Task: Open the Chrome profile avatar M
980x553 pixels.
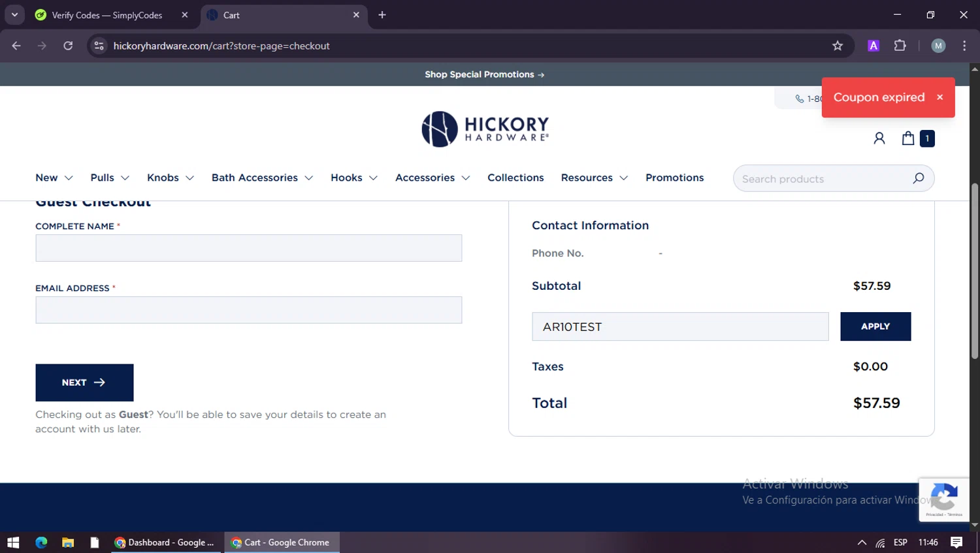Action: pyautogui.click(x=938, y=46)
